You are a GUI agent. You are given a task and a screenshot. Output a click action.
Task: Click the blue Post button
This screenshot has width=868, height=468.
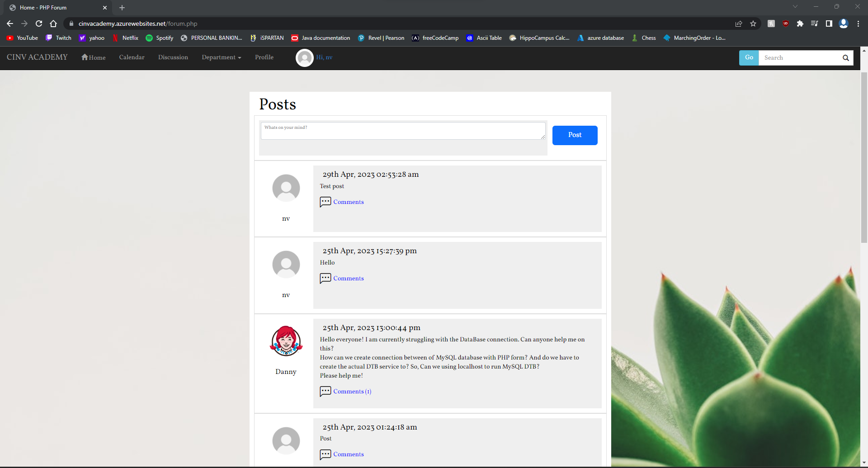(x=575, y=135)
